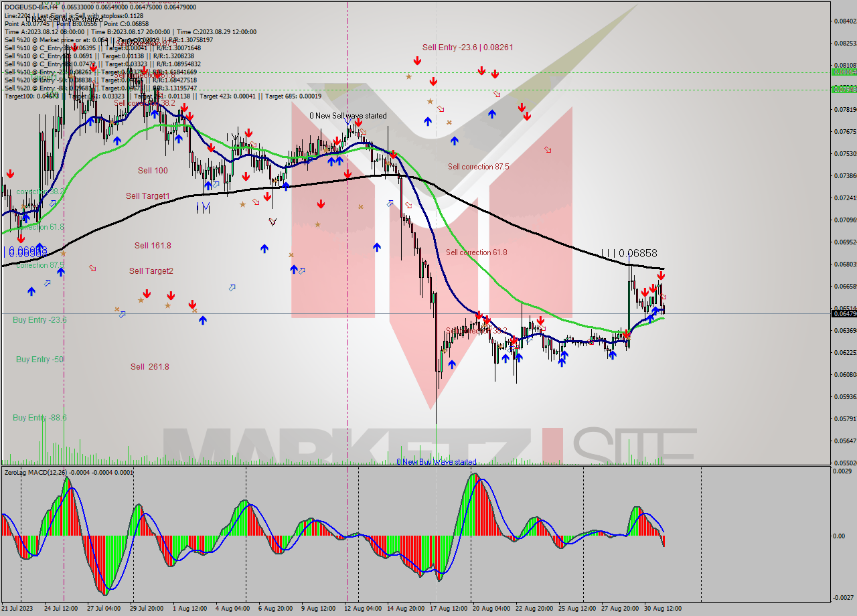Click price axis value 0.07241
This screenshot has height=616, width=857.
(x=845, y=198)
